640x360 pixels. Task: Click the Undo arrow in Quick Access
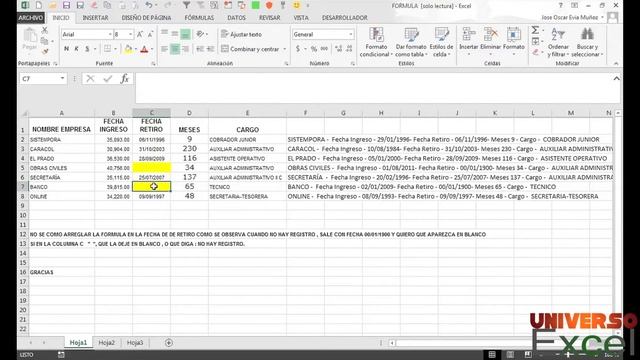tap(149, 5)
